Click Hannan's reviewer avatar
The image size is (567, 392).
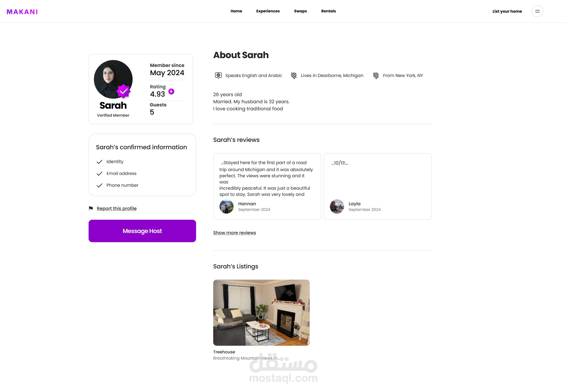pyautogui.click(x=227, y=206)
